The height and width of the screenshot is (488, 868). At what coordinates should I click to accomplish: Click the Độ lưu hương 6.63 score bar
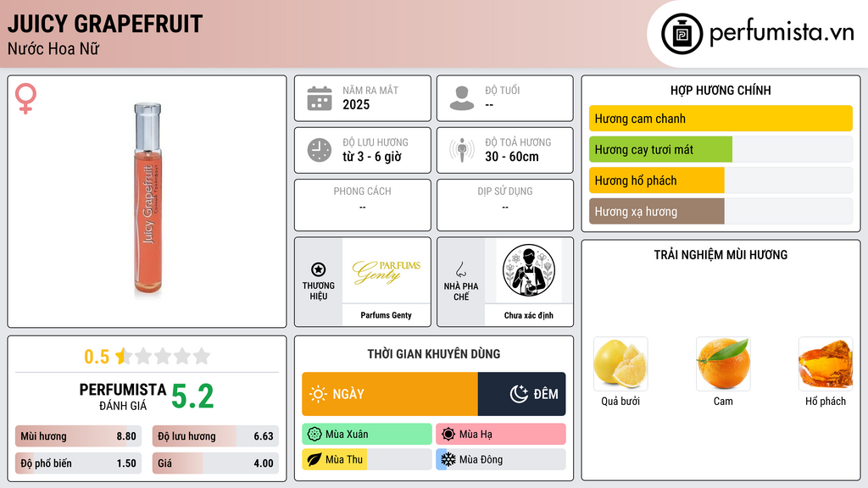click(x=215, y=436)
